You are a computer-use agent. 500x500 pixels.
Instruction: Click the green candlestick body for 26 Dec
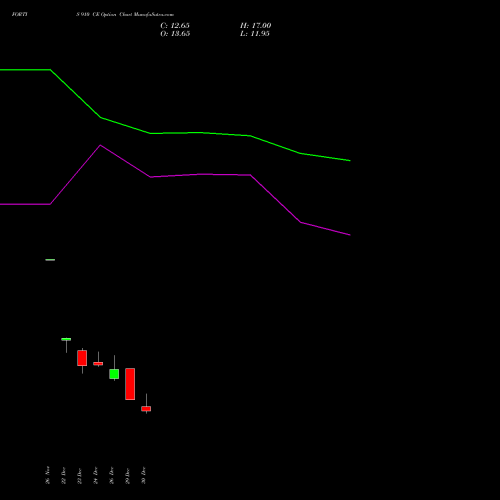(x=114, y=374)
